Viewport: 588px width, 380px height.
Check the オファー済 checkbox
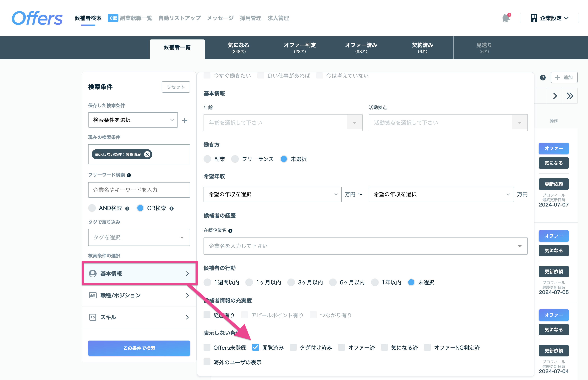(x=342, y=347)
